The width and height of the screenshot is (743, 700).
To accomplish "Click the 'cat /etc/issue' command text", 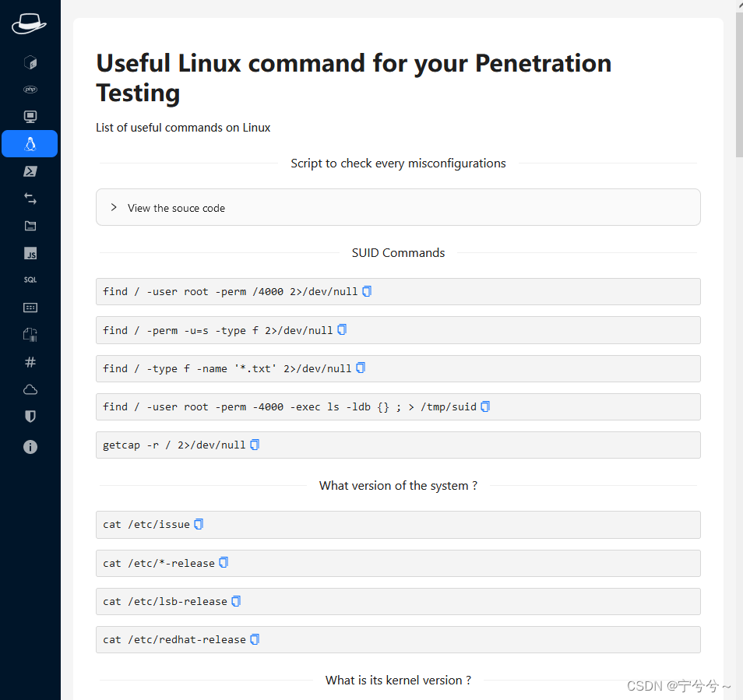I will click(x=146, y=525).
